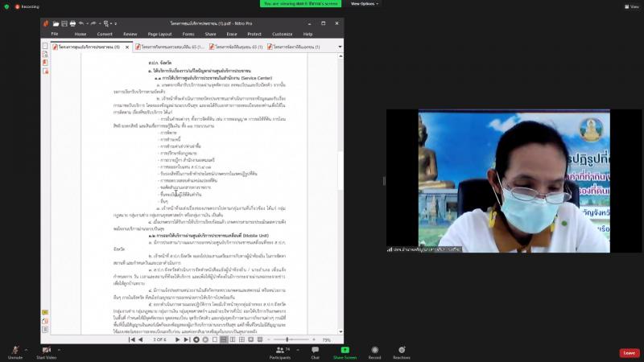Zoom in with the plus icon

(x=314, y=339)
